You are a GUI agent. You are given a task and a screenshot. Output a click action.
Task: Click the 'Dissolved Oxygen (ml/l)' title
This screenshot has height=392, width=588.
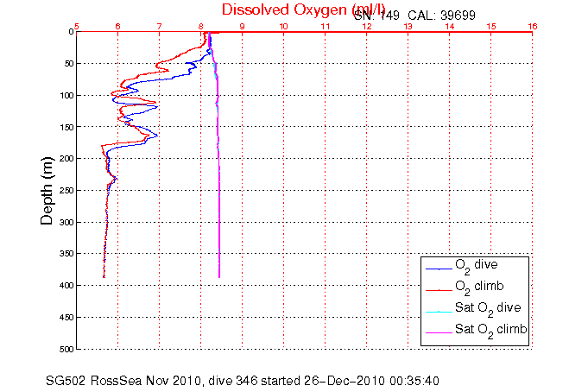(x=303, y=10)
